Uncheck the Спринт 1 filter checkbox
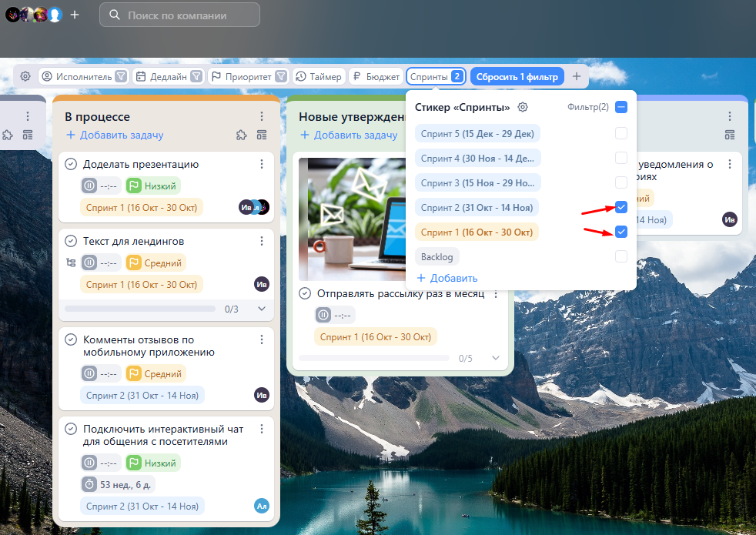The height and width of the screenshot is (535, 756). click(x=621, y=232)
